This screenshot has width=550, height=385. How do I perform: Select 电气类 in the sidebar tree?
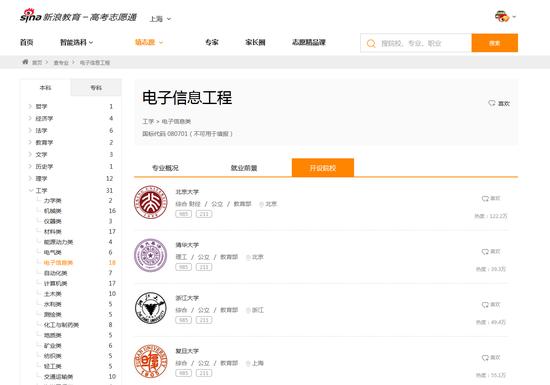[x=53, y=252]
